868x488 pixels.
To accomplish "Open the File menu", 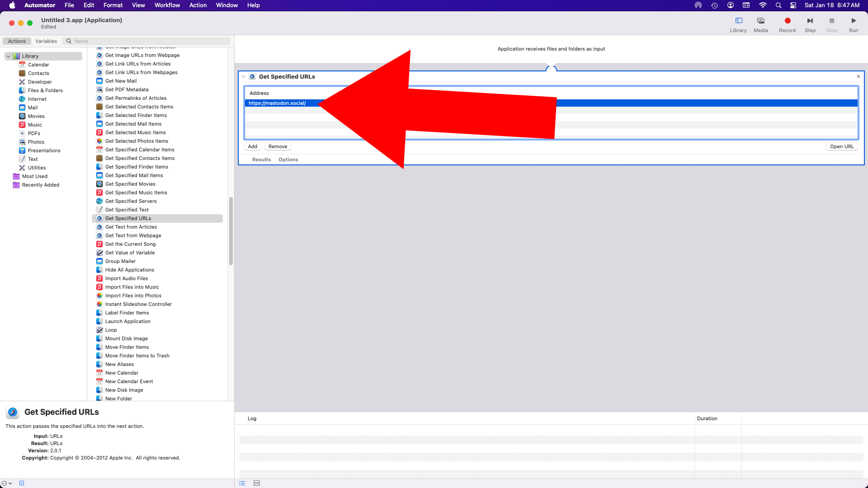I will pyautogui.click(x=69, y=5).
